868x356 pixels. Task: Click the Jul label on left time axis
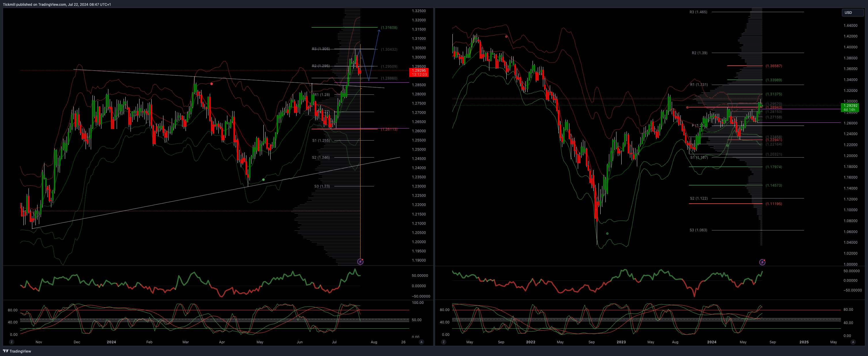pyautogui.click(x=334, y=342)
